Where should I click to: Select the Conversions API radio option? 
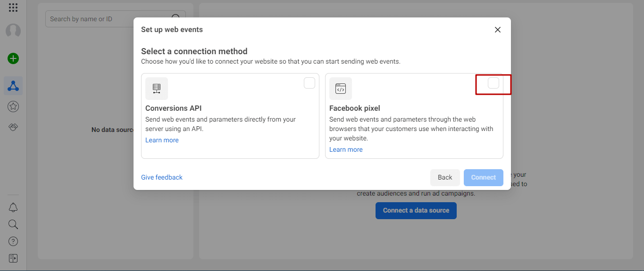click(x=309, y=83)
